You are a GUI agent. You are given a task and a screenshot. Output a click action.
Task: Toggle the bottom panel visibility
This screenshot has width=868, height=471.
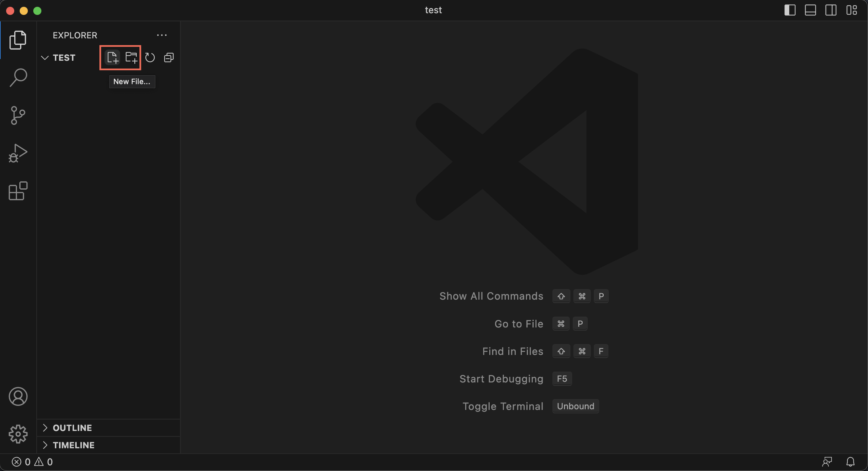coord(810,10)
